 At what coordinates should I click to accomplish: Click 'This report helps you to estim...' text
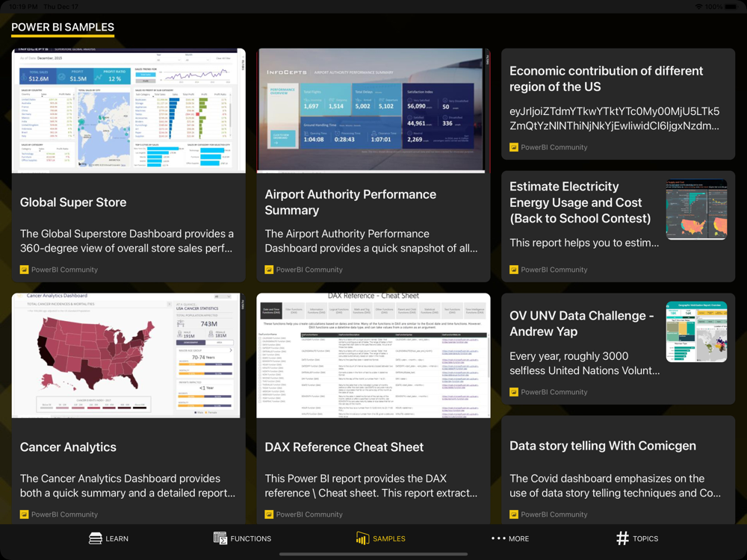(x=585, y=243)
